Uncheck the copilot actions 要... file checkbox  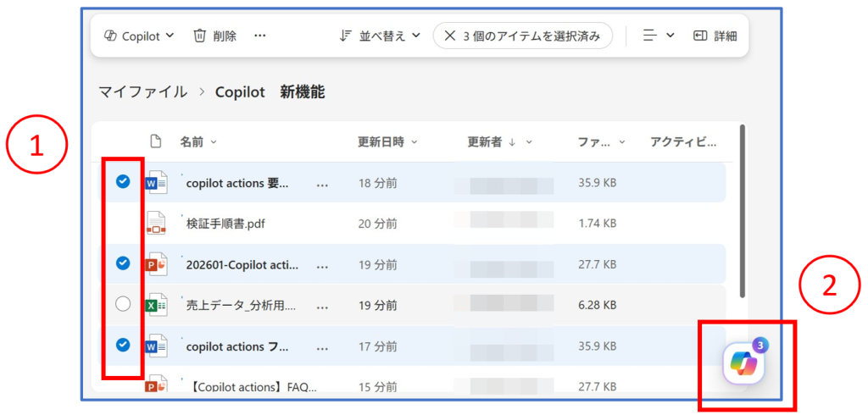tap(123, 181)
